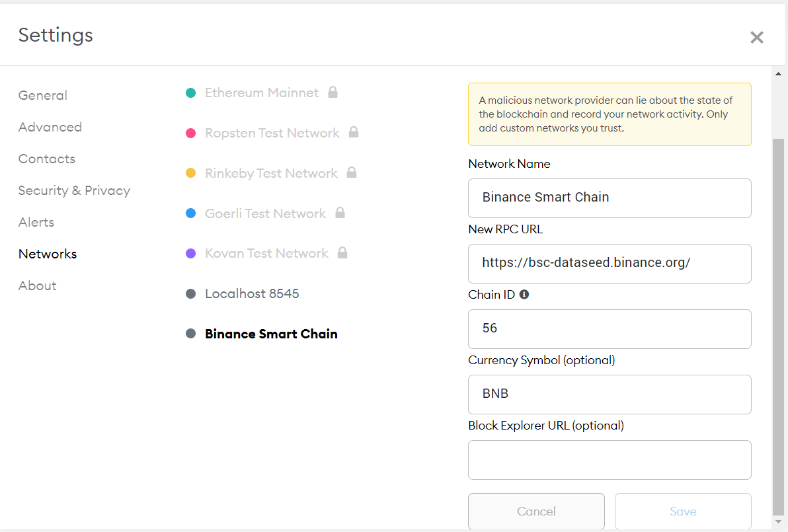Click the malicious network provider warning text

click(x=606, y=114)
